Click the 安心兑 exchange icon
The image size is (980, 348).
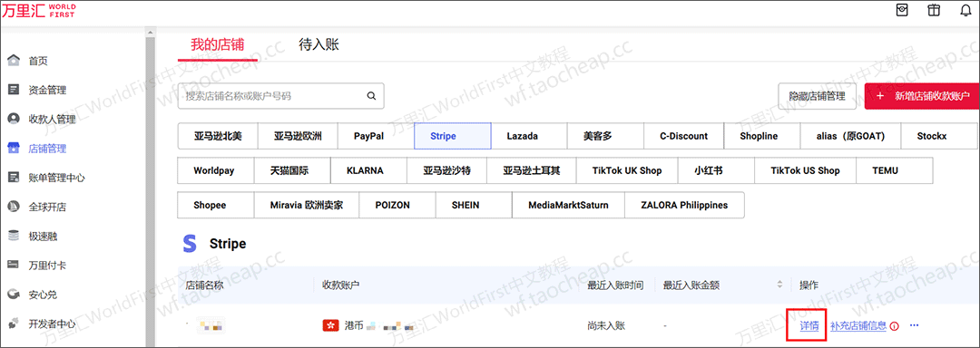tap(13, 294)
